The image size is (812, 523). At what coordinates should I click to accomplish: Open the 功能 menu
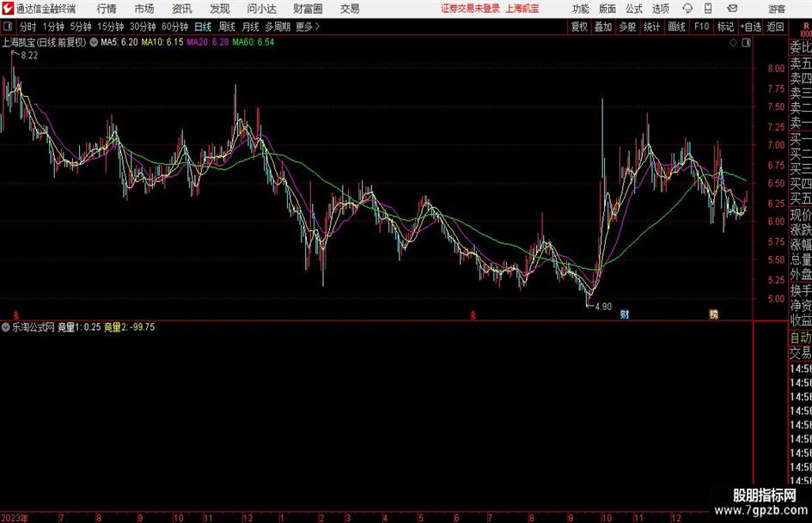click(581, 9)
